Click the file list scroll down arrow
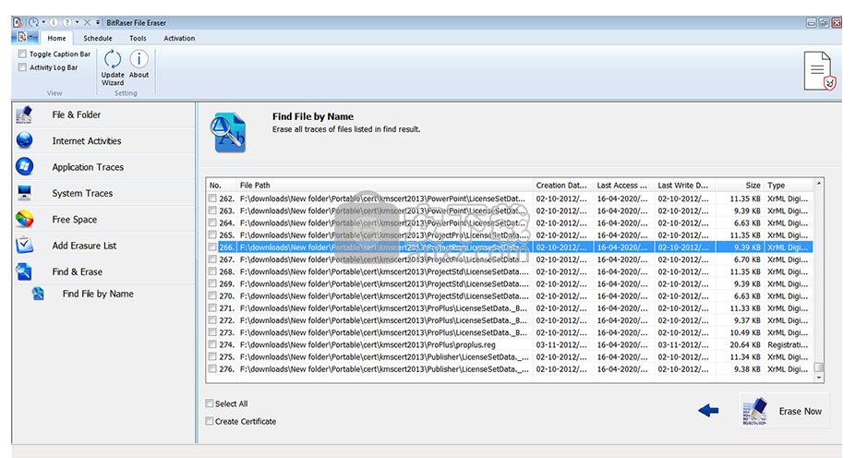868x458 pixels. [x=819, y=377]
